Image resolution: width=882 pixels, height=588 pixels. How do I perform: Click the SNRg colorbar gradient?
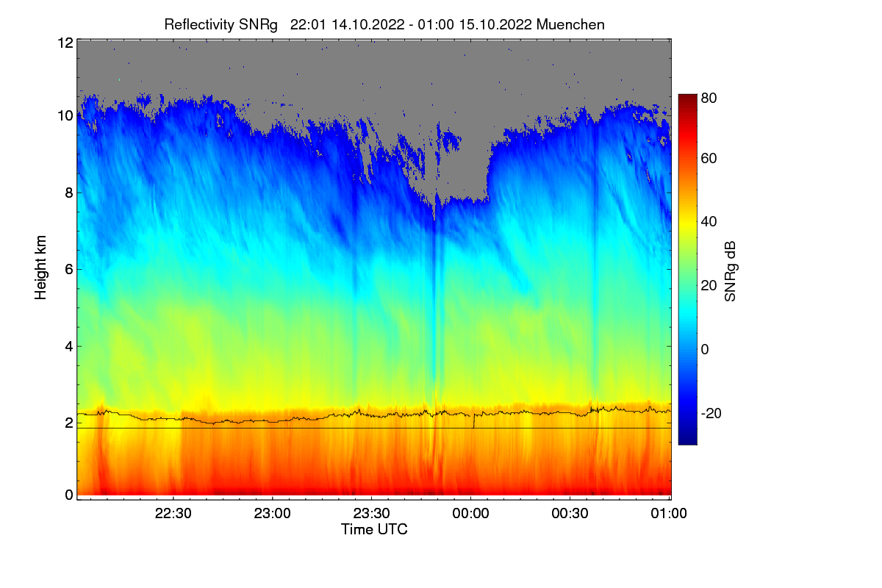pos(687,270)
